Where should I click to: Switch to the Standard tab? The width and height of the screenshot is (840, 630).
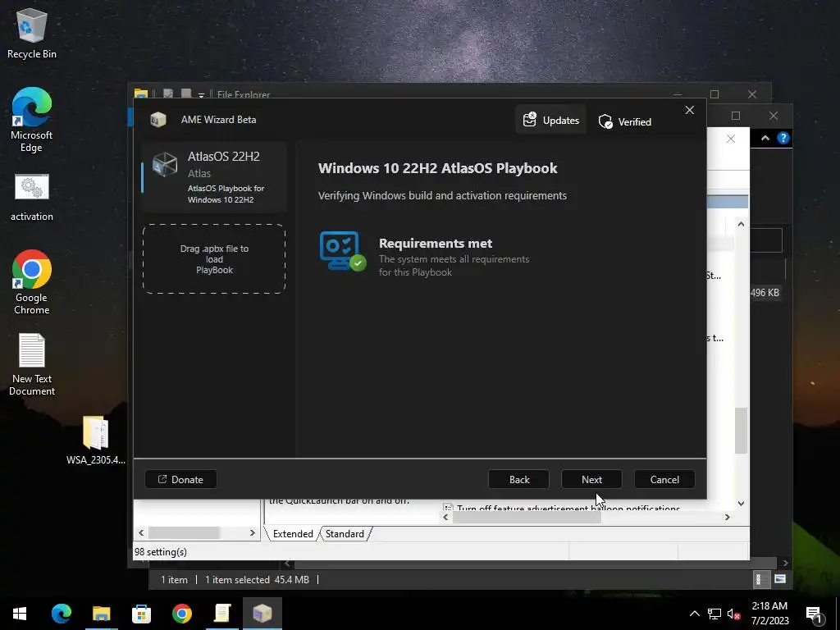pos(345,533)
